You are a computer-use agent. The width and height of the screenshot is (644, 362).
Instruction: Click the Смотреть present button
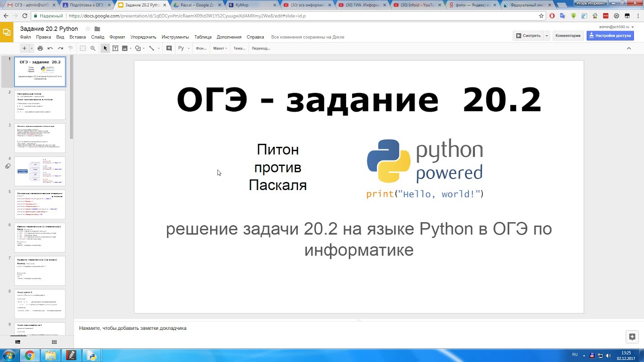[x=528, y=36]
